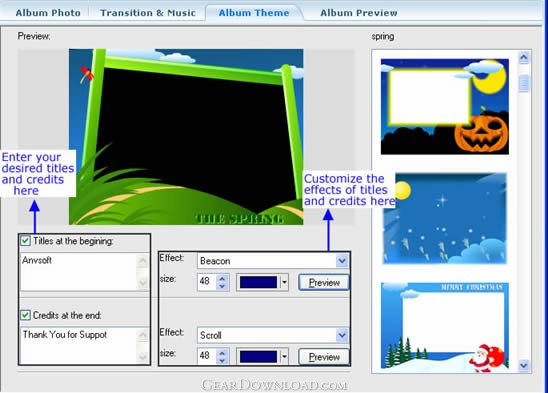The height and width of the screenshot is (393, 548).
Task: Click the theme list scroll down arrow
Action: [x=524, y=365]
